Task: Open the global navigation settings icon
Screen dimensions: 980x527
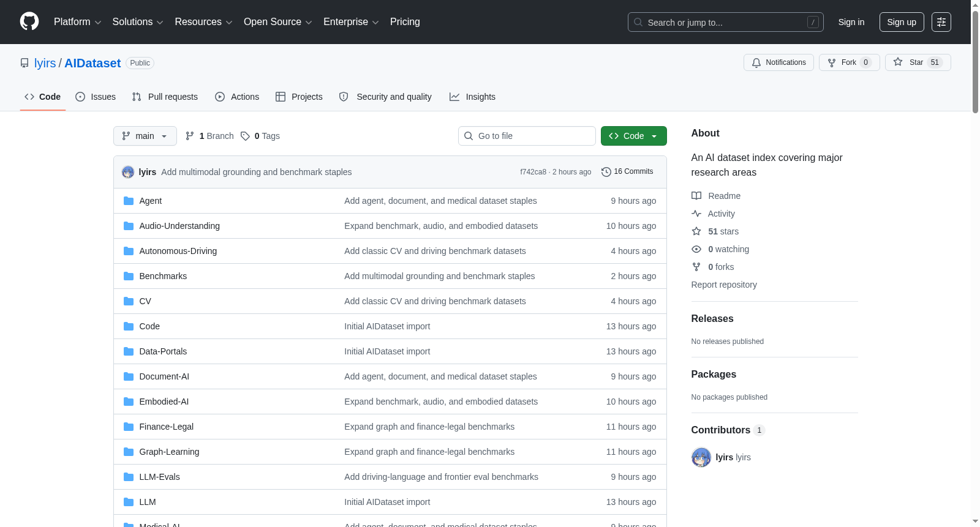Action: 941,22
